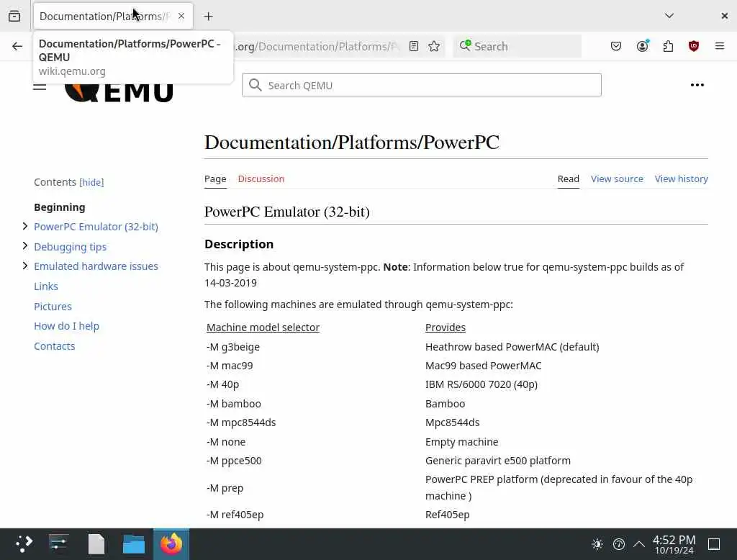Go to Pictures section

click(53, 307)
